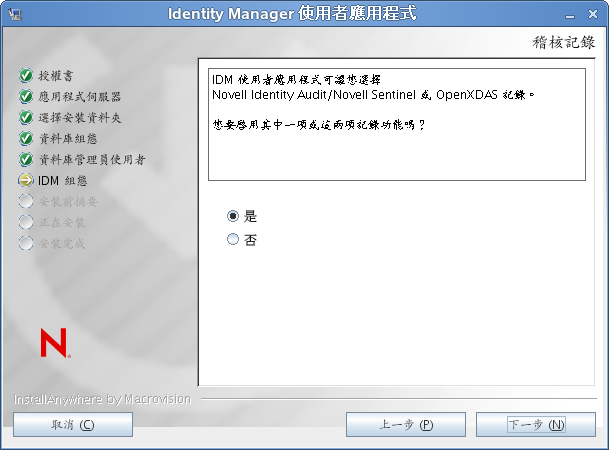This screenshot has height=450, width=609.
Task: Proceed using the 下一步 (N) button
Action: [536, 424]
